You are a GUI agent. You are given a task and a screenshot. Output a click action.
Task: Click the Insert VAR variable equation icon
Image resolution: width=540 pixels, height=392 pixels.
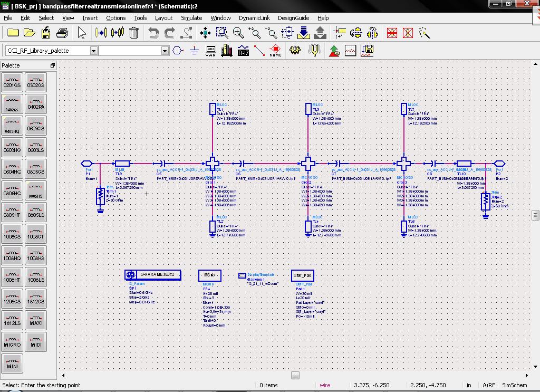(x=210, y=51)
